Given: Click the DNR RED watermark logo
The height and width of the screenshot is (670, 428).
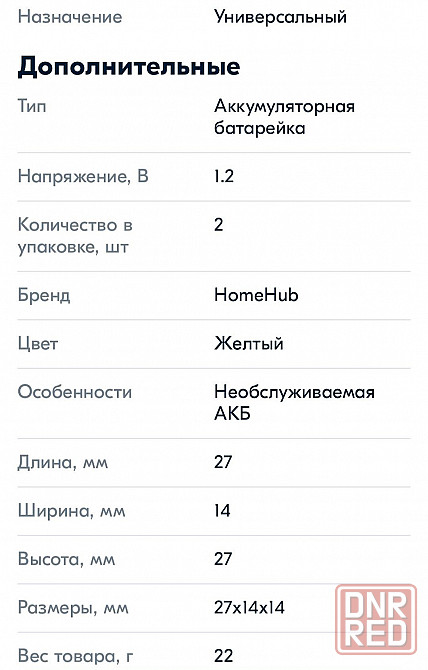Looking at the screenshot, I should click(x=376, y=619).
